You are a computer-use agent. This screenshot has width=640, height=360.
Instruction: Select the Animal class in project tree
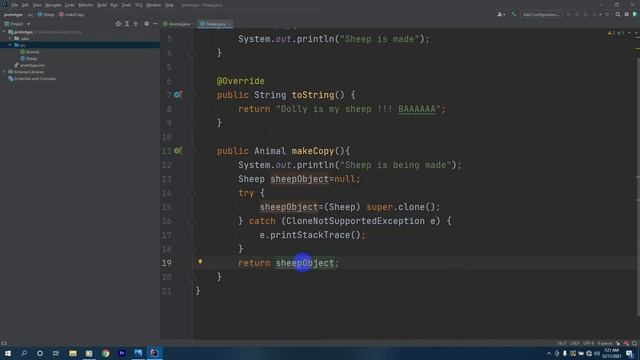click(x=30, y=52)
